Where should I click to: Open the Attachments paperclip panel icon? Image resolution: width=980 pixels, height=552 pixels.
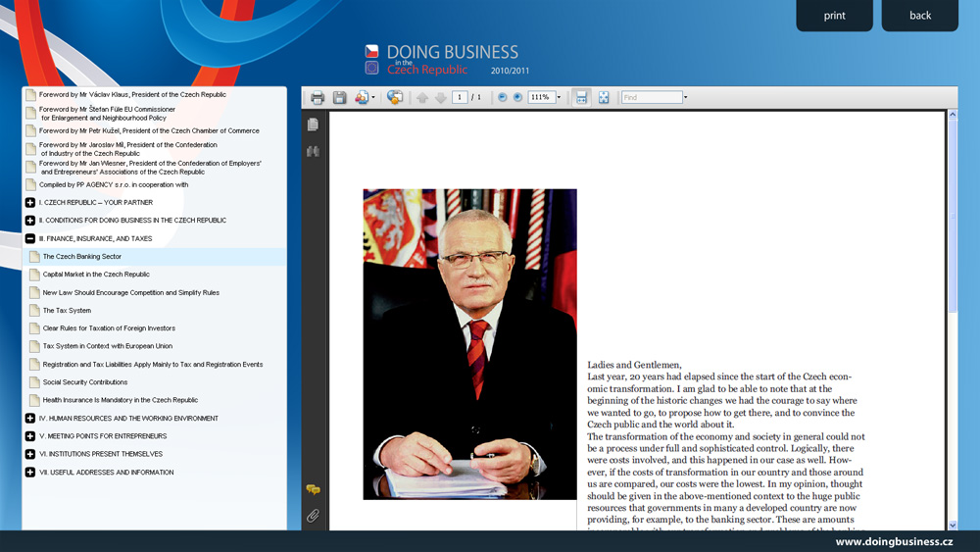[314, 516]
